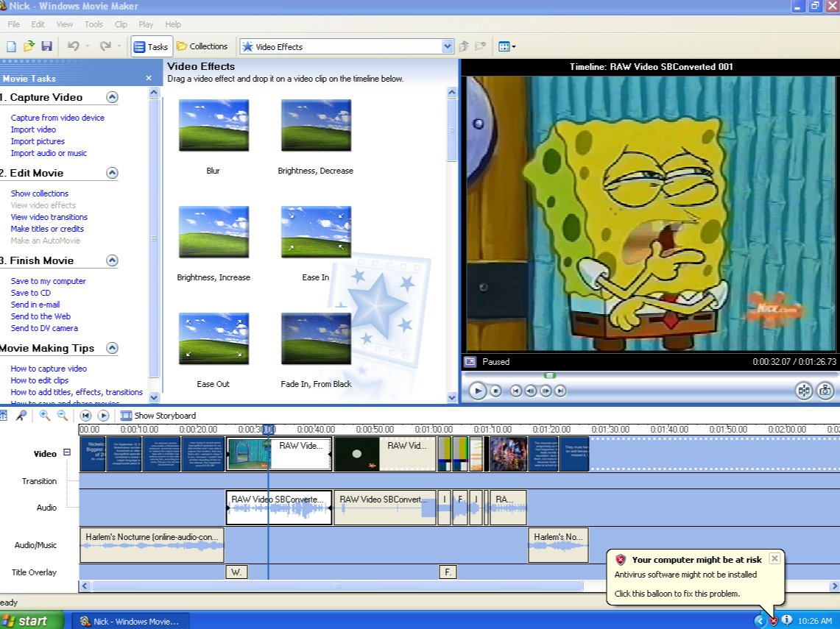840x629 pixels.
Task: Toggle the Collections pane button
Action: pyautogui.click(x=202, y=46)
